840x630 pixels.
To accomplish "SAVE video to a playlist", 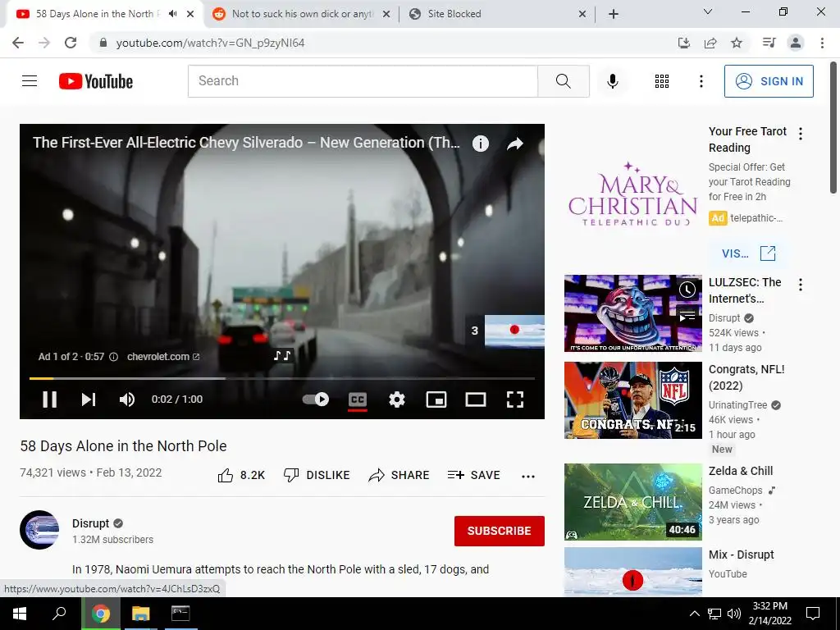I will [x=473, y=475].
